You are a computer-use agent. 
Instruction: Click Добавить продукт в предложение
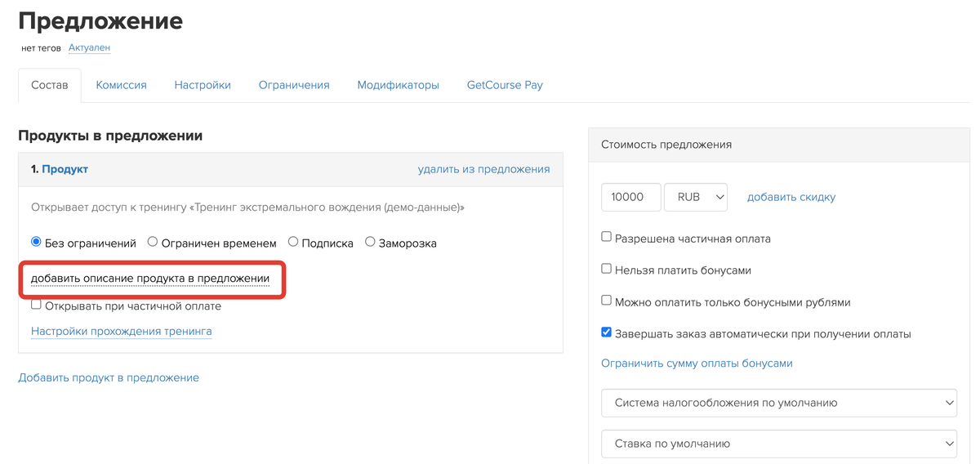(x=109, y=377)
